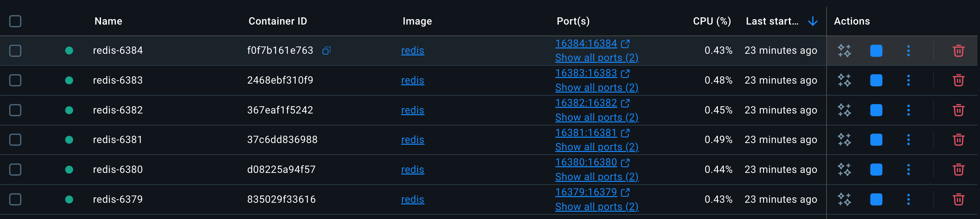Open AI sparkle icon for redis-6381
This screenshot has height=219, width=980.
844,140
